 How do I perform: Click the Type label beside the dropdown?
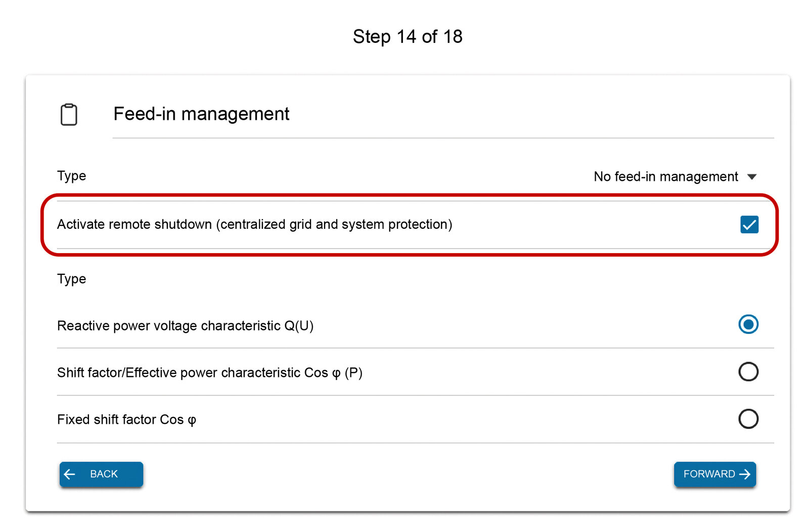click(x=71, y=176)
